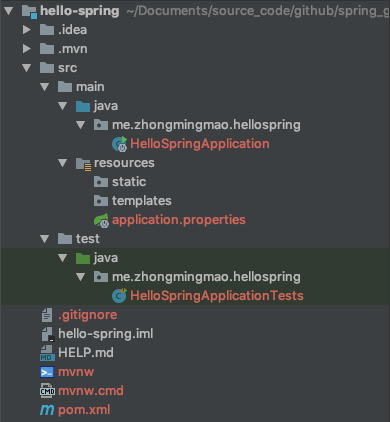390x422 pixels.
Task: Click the green test java folder icon
Action: 83,258
